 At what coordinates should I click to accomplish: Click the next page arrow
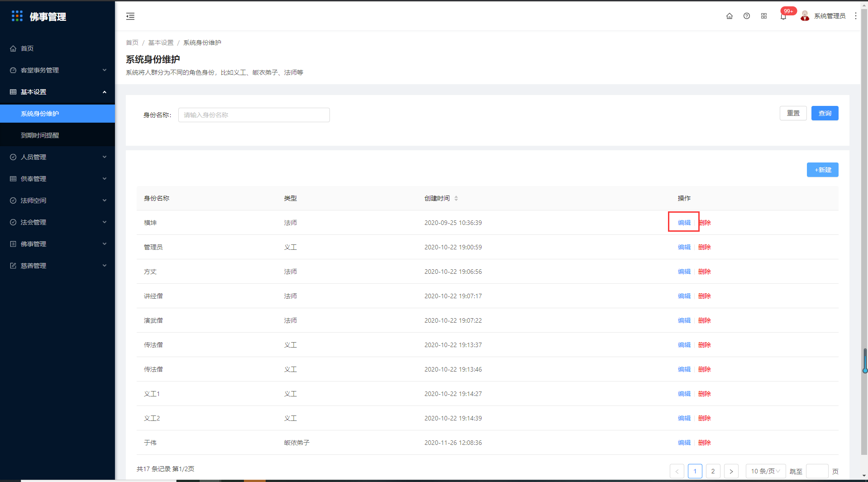point(731,471)
